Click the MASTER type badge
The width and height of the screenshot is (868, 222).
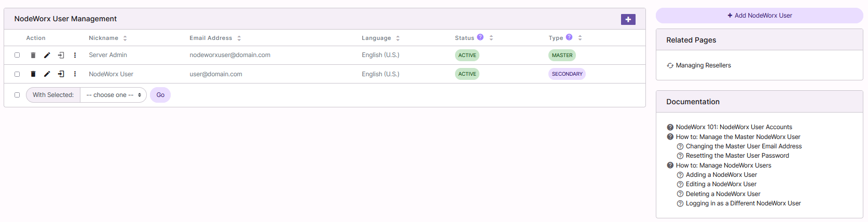(562, 55)
